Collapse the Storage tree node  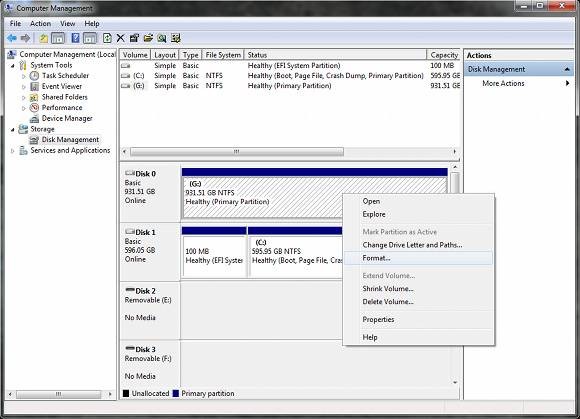click(x=13, y=129)
